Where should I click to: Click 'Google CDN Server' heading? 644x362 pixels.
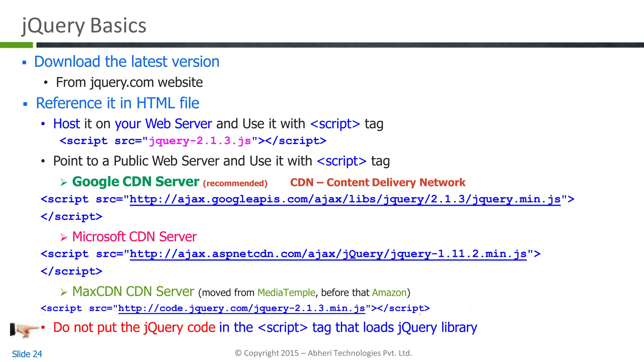pyautogui.click(x=136, y=182)
